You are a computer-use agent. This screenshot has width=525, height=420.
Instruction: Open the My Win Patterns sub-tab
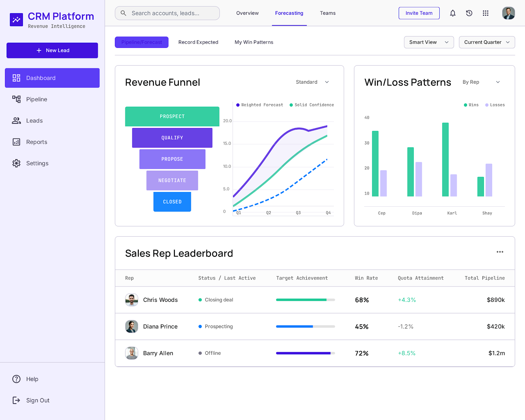click(254, 42)
